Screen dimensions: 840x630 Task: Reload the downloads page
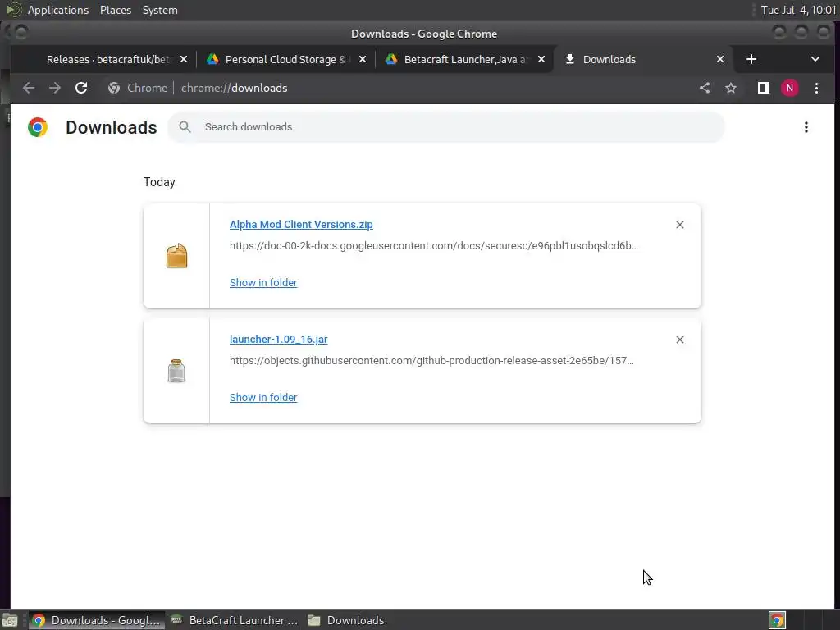(81, 88)
